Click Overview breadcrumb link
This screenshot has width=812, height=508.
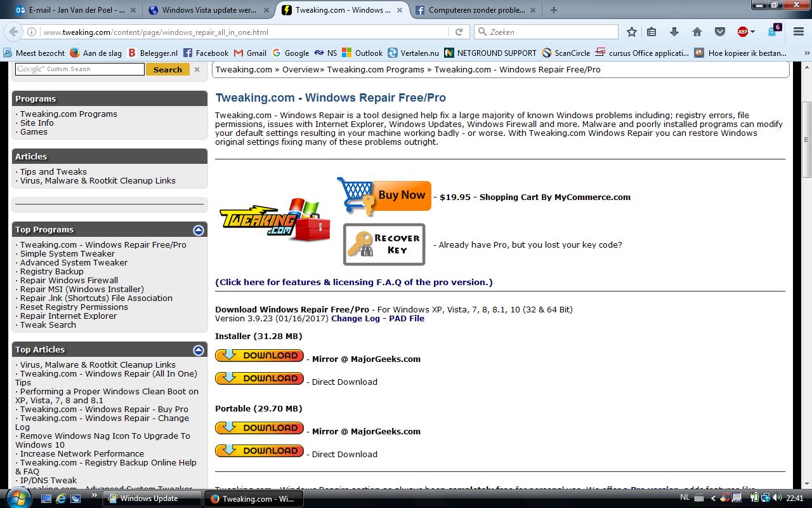[x=301, y=69]
